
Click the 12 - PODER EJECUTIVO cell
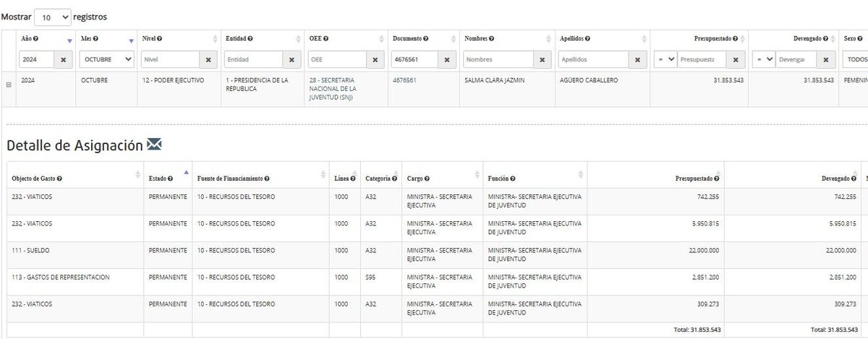point(179,89)
